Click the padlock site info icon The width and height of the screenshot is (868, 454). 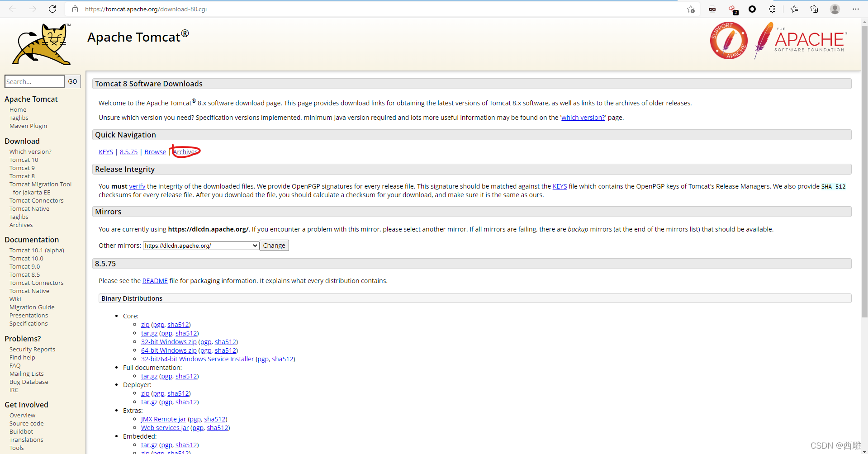[75, 9]
